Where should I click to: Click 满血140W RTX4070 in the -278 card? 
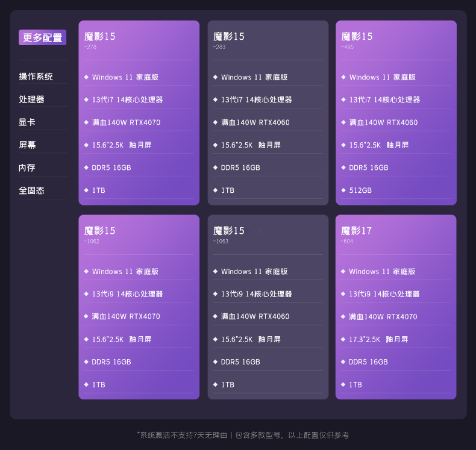[x=127, y=122]
